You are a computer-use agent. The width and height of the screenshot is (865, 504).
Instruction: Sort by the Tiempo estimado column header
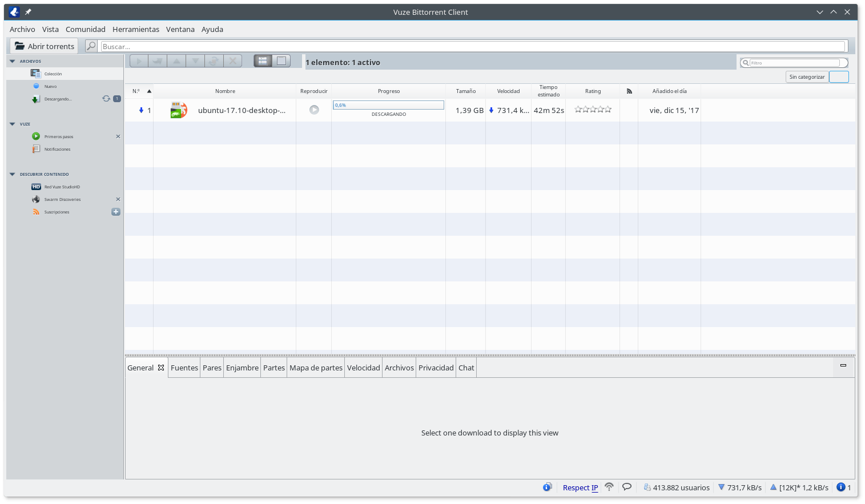click(x=549, y=91)
